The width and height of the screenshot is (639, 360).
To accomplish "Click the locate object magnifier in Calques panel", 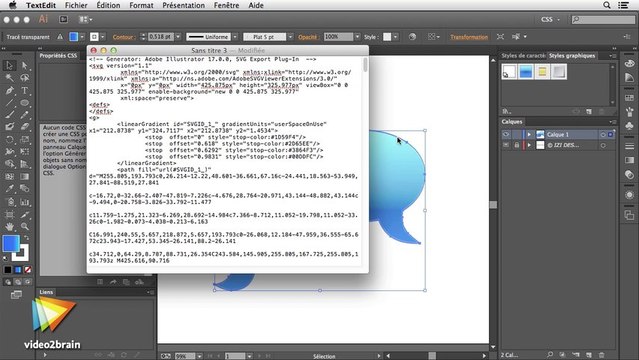I will point(550,355).
